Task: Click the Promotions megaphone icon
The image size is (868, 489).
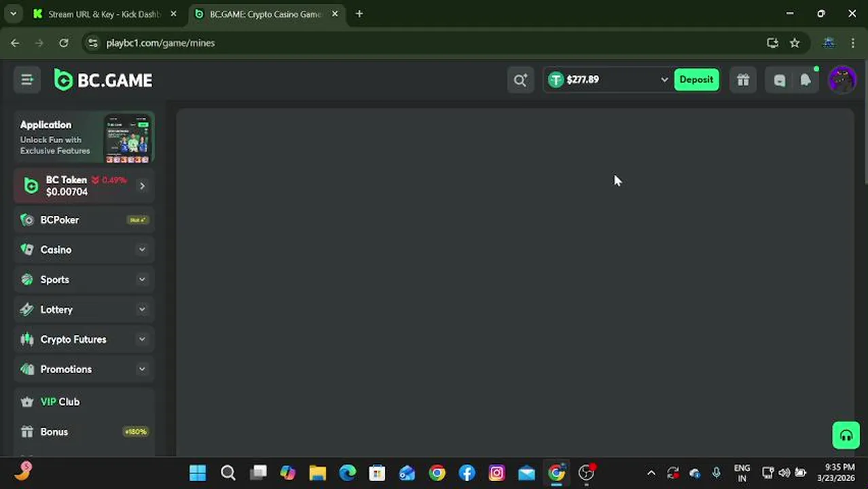Action: pos(27,369)
